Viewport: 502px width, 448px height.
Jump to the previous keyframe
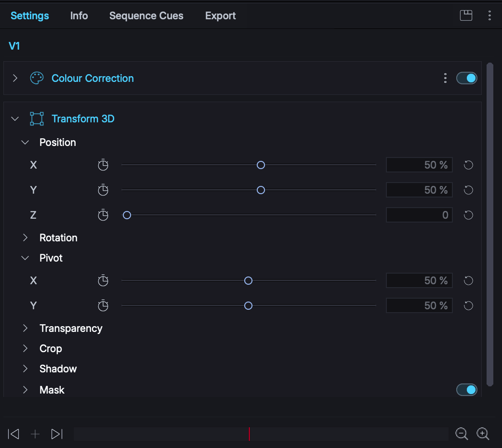(x=13, y=434)
